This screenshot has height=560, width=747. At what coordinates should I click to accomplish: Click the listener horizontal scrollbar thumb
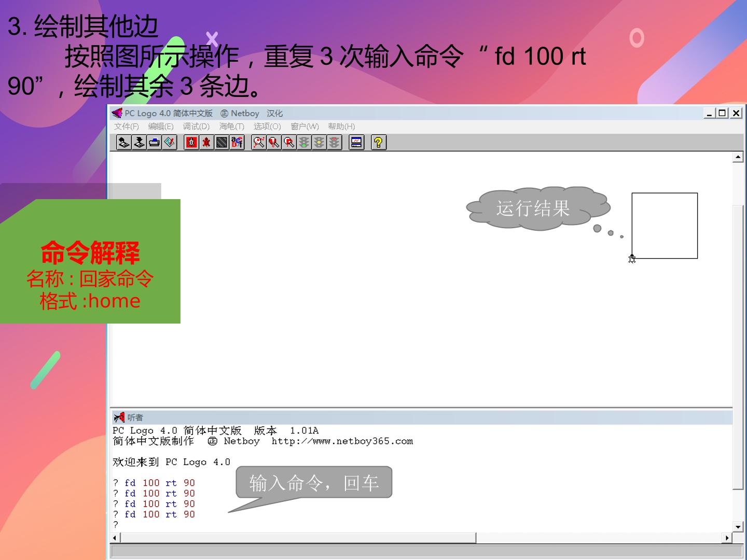click(298, 538)
